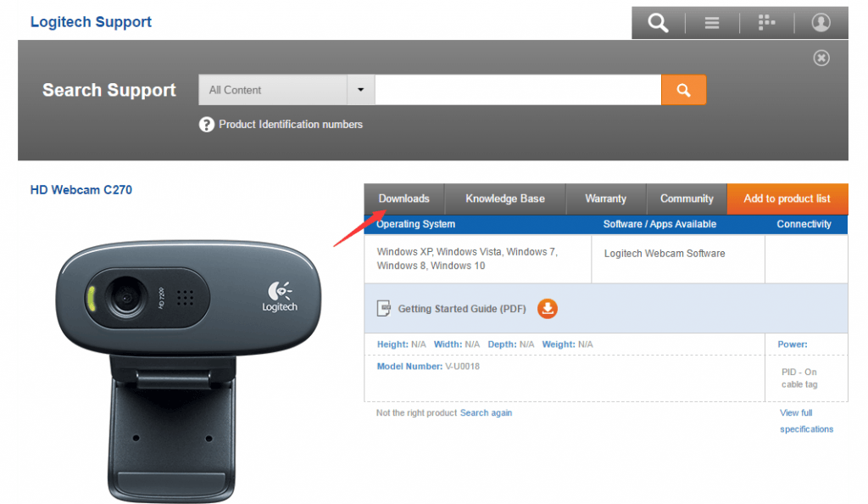The image size is (868, 504).
Task: Open the hamburger menu in the top bar
Action: tap(712, 22)
